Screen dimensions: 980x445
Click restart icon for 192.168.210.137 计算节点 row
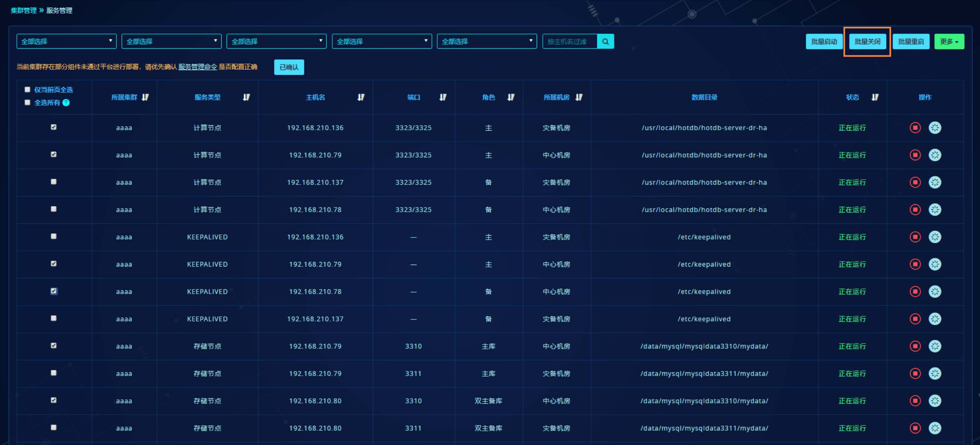click(934, 182)
